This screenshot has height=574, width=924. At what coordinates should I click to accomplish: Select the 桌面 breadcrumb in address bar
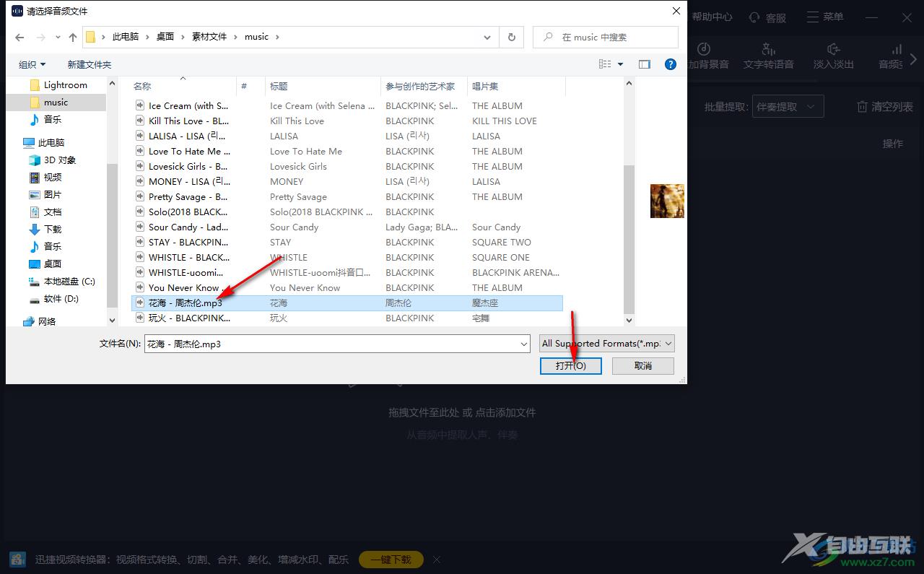point(165,37)
